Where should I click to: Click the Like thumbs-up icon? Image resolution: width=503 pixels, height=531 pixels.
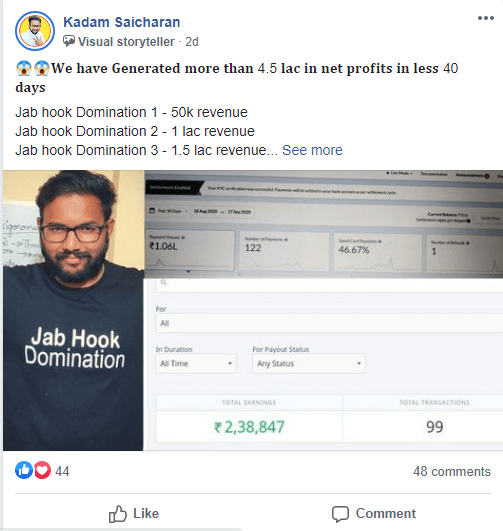tap(118, 514)
